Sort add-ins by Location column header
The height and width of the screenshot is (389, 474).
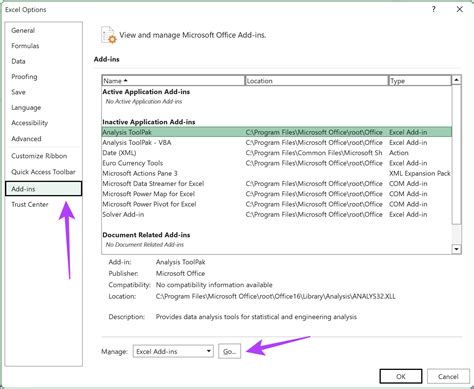(316, 81)
